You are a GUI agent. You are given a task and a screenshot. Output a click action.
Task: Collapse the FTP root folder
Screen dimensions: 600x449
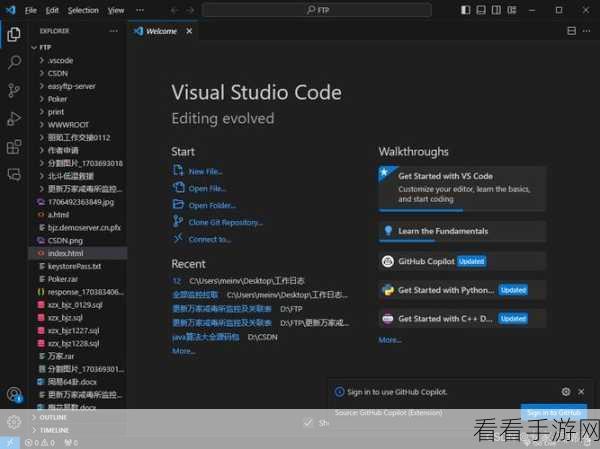click(x=78, y=47)
